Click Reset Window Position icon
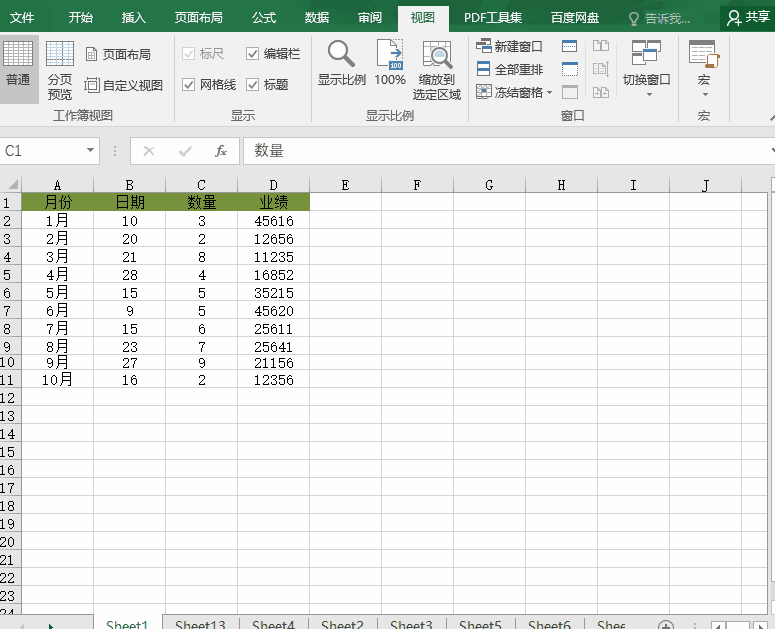The image size is (775, 629). 601,92
